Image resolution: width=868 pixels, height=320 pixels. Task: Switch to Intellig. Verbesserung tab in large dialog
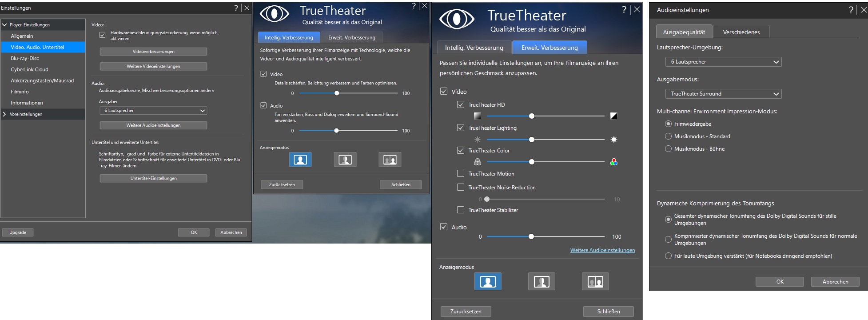(x=474, y=48)
